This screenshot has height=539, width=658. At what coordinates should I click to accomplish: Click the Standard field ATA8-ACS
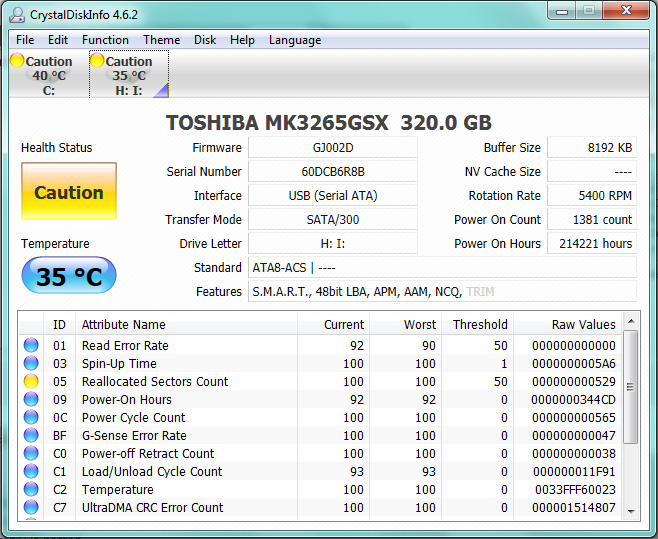[x=442, y=267]
